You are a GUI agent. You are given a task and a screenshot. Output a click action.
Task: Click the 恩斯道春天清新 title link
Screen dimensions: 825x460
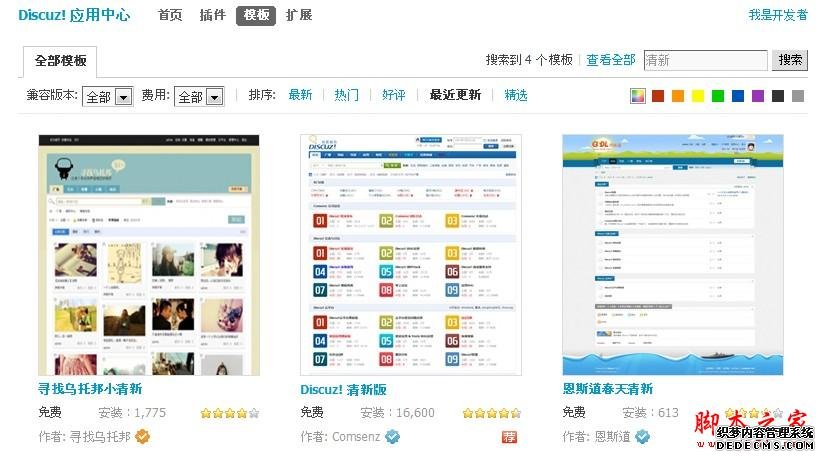coord(607,389)
